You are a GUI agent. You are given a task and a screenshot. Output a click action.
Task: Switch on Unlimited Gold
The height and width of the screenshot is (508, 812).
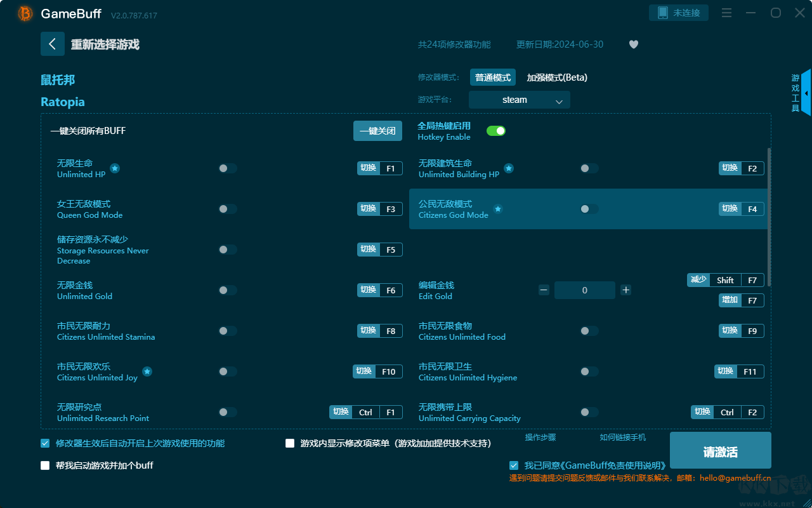pos(228,290)
